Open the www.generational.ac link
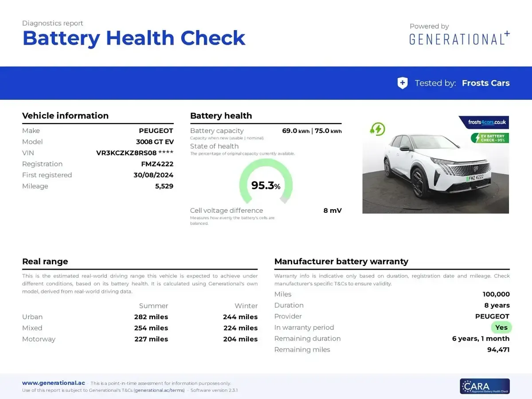The image size is (532, 399). click(54, 383)
